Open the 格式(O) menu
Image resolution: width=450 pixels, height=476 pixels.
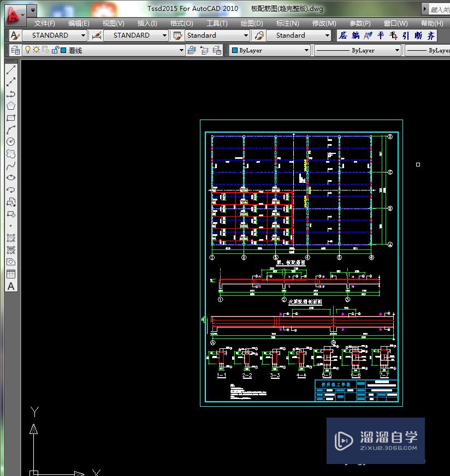[181, 23]
